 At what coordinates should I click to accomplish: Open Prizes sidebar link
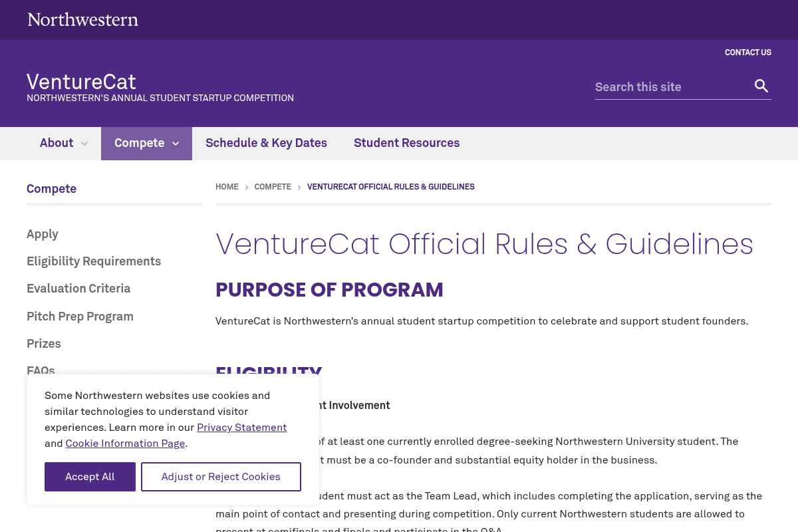(x=44, y=344)
